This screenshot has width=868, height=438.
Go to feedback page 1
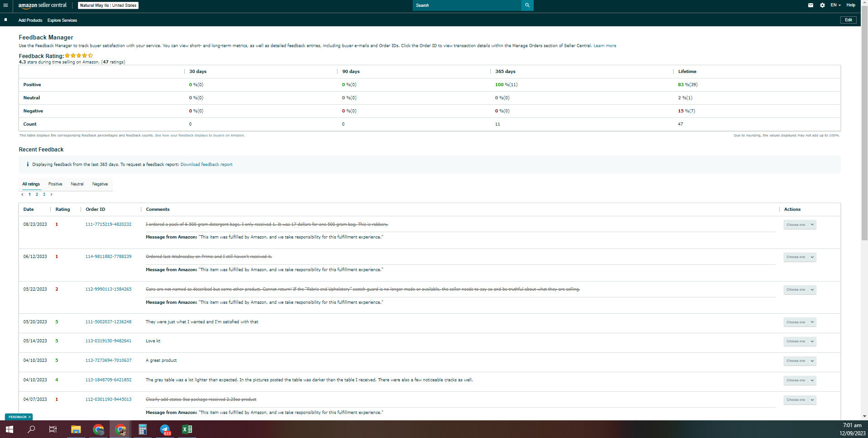(x=29, y=195)
